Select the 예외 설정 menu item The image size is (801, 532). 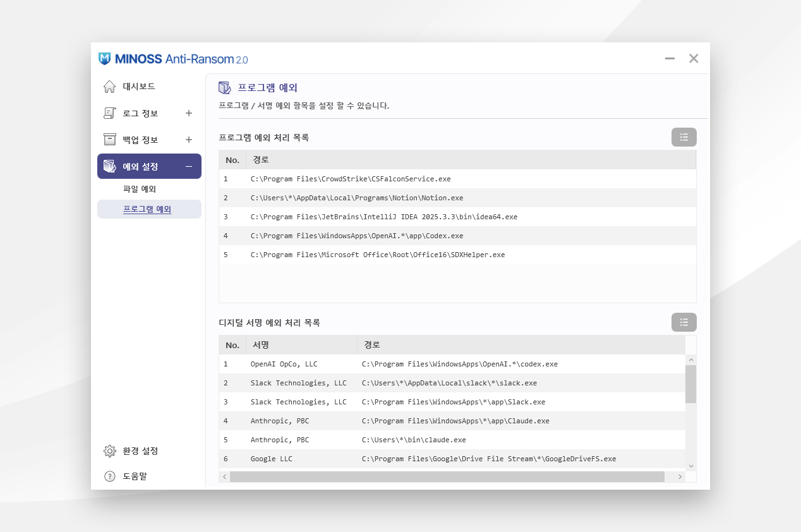tap(149, 166)
